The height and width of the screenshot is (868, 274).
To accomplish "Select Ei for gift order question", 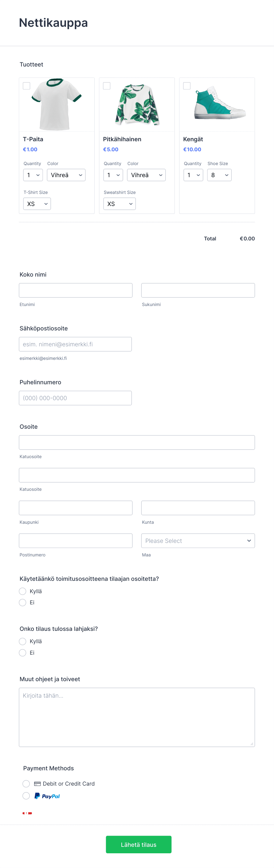I will tap(23, 652).
